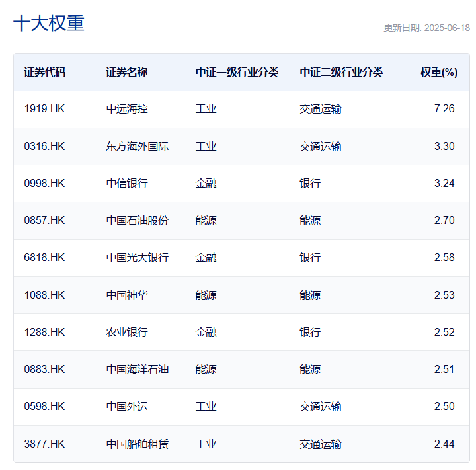
Task: Select code 1919.HK
Action: click(x=45, y=108)
